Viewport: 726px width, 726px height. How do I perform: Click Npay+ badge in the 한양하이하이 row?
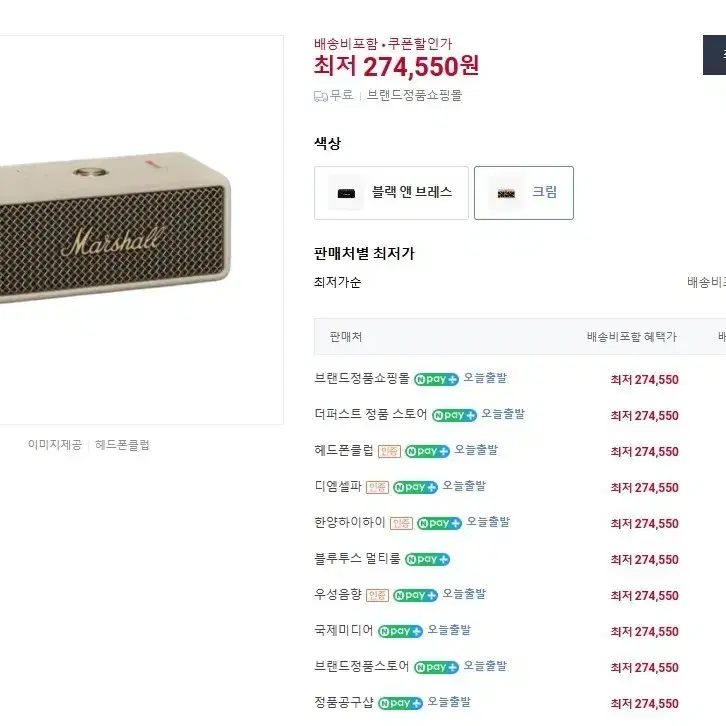click(439, 523)
